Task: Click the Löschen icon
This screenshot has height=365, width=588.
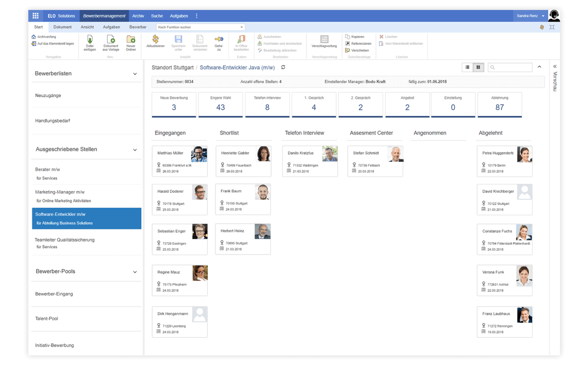Action: [381, 36]
